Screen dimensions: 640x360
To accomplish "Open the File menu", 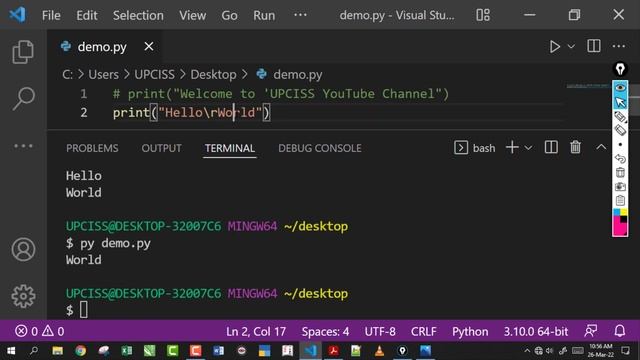I will click(51, 16).
